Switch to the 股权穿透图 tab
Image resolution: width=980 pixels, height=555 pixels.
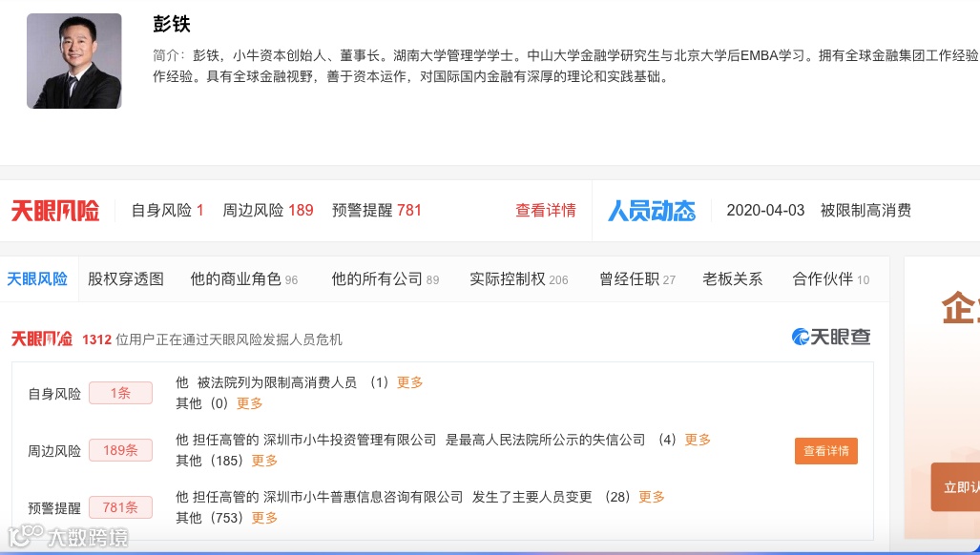126,279
